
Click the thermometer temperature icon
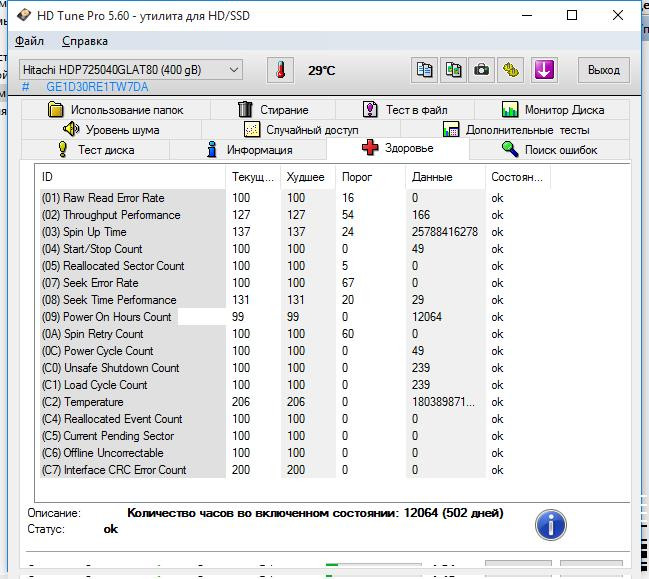[x=281, y=70]
